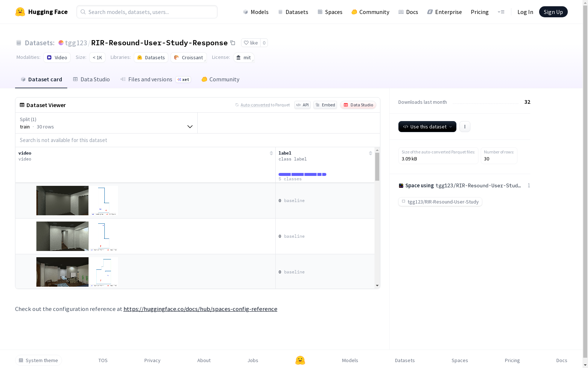The width and height of the screenshot is (588, 368).
Task: Open the collapsed navigation menu icon
Action: 501,12
